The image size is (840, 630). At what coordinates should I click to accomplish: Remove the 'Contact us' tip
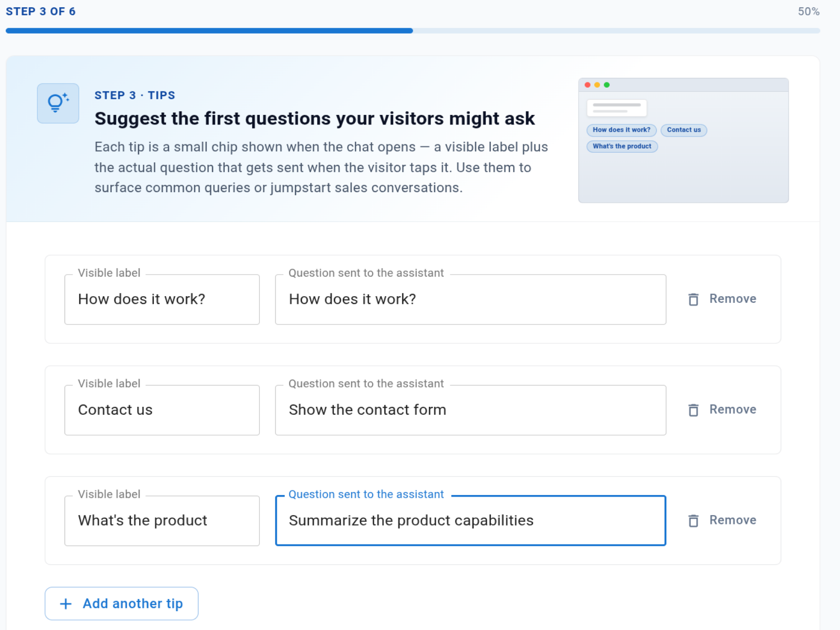click(722, 410)
